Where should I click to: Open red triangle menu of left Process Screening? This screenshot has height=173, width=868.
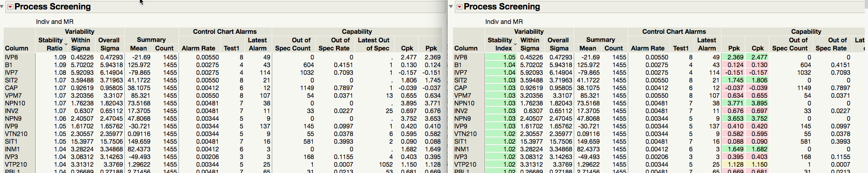click(x=10, y=7)
